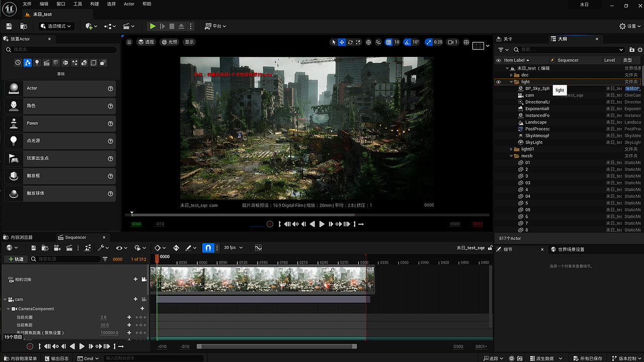
Task: Create a new folder in the Outliner
Action: pyautogui.click(x=632, y=50)
